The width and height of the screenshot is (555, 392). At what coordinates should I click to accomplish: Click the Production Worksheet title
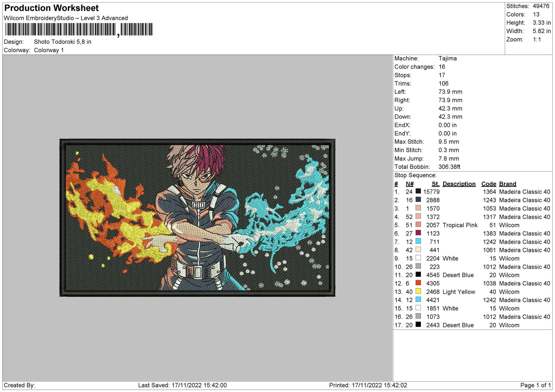(51, 8)
